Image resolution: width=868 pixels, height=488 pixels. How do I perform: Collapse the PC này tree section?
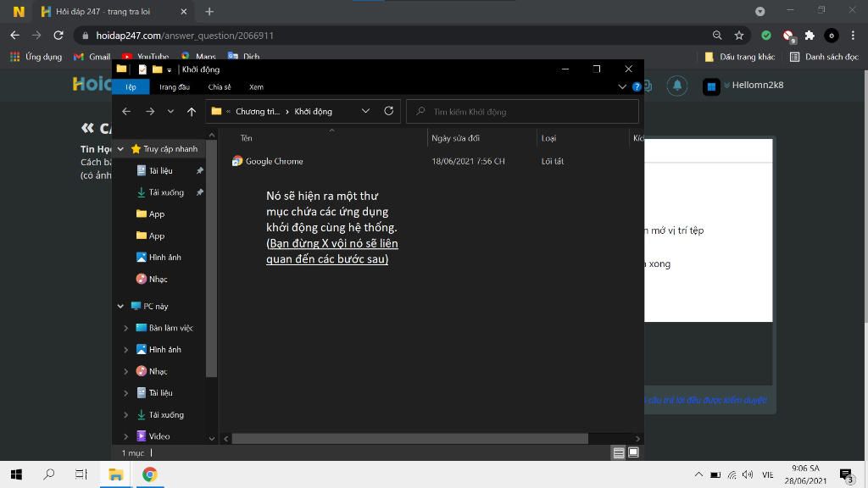pyautogui.click(x=120, y=306)
